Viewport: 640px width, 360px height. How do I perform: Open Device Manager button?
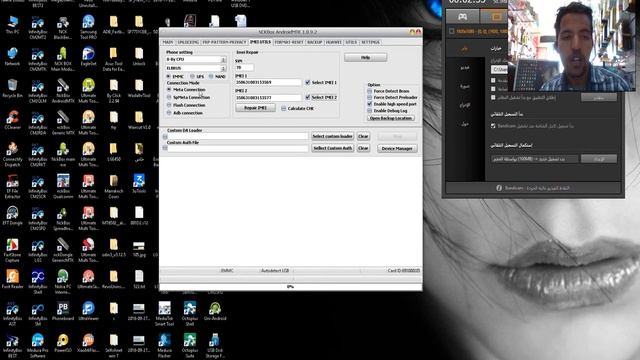(397, 149)
